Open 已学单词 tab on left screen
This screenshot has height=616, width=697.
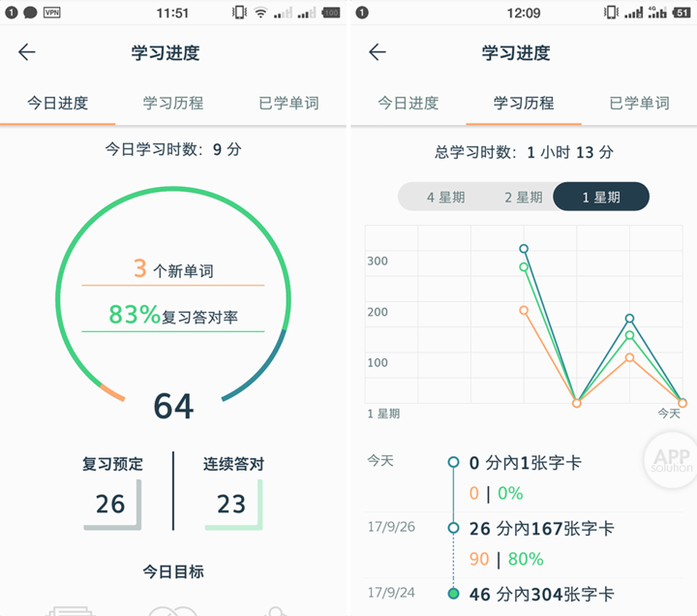[x=288, y=104]
